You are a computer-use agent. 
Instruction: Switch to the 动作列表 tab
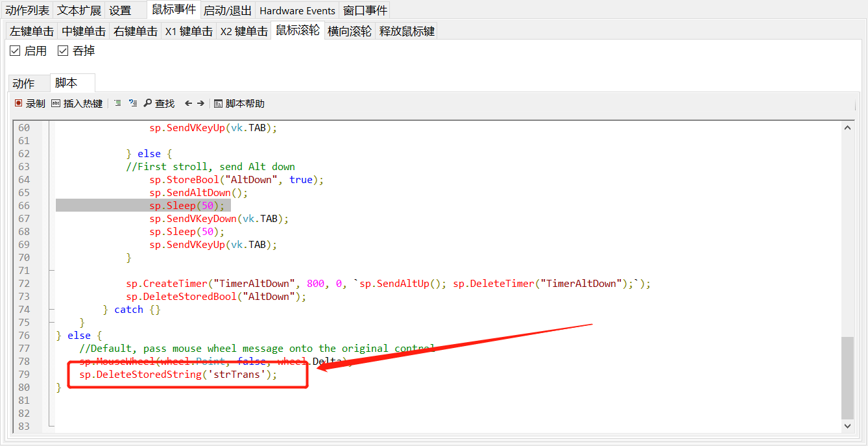[27, 10]
